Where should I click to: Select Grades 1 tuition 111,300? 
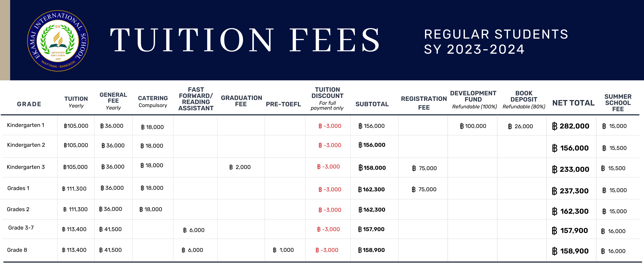point(74,189)
